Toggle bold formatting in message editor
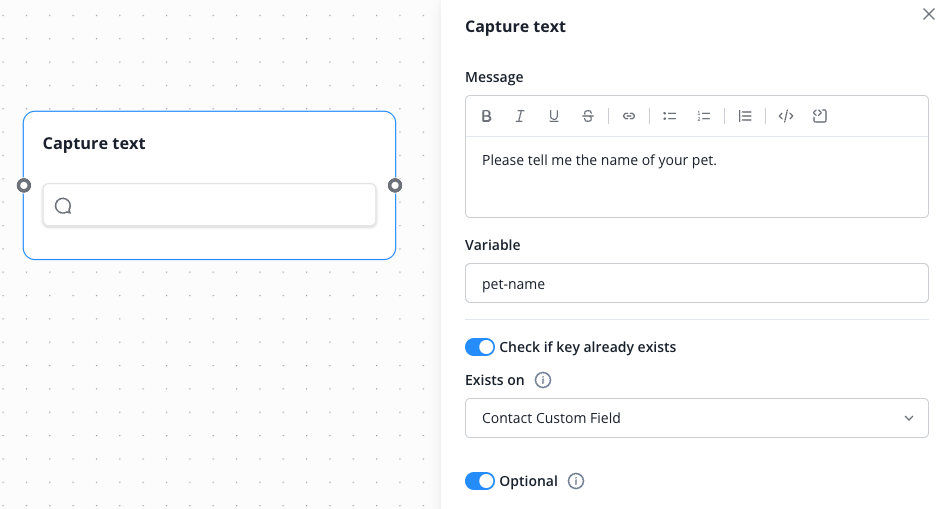This screenshot has height=509, width=948. pyautogui.click(x=486, y=116)
